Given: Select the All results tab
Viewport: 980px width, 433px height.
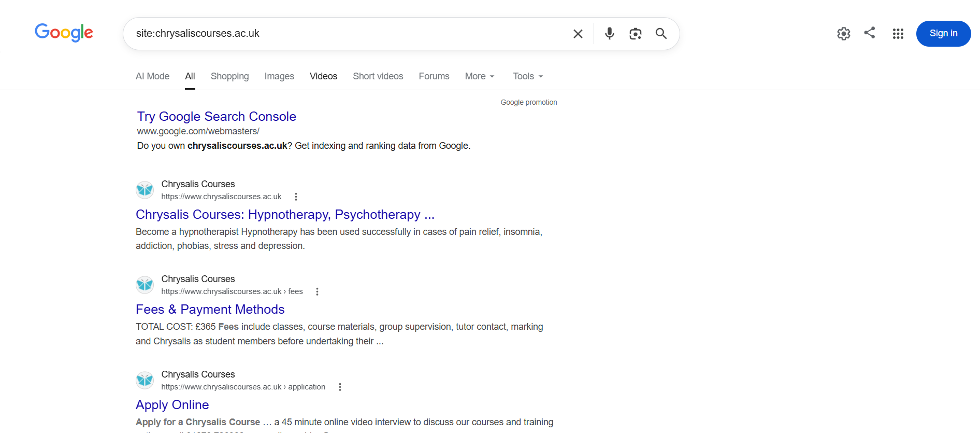Looking at the screenshot, I should tap(190, 76).
